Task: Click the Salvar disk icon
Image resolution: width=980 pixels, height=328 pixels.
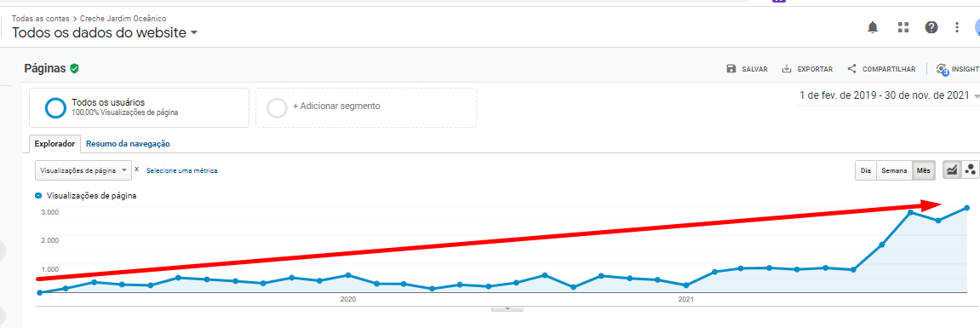Action: [x=731, y=69]
